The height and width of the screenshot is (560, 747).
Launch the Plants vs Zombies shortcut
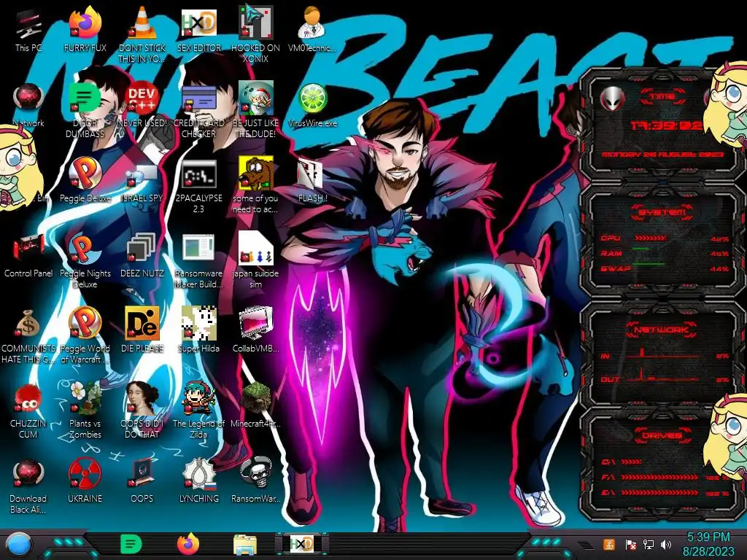pos(85,410)
